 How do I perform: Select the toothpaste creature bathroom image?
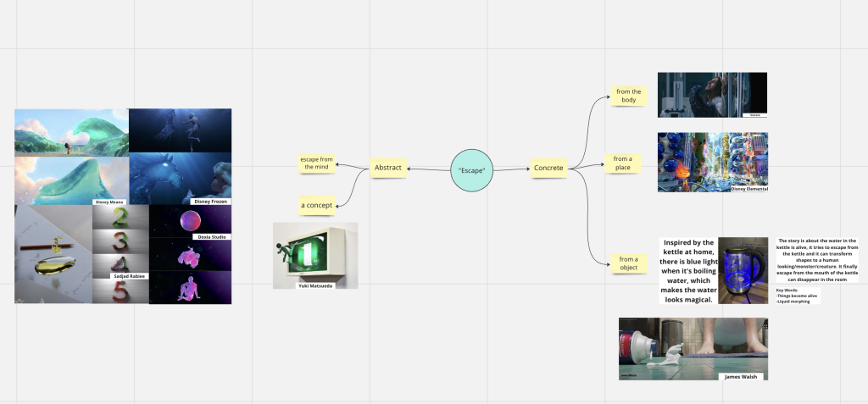coord(693,349)
